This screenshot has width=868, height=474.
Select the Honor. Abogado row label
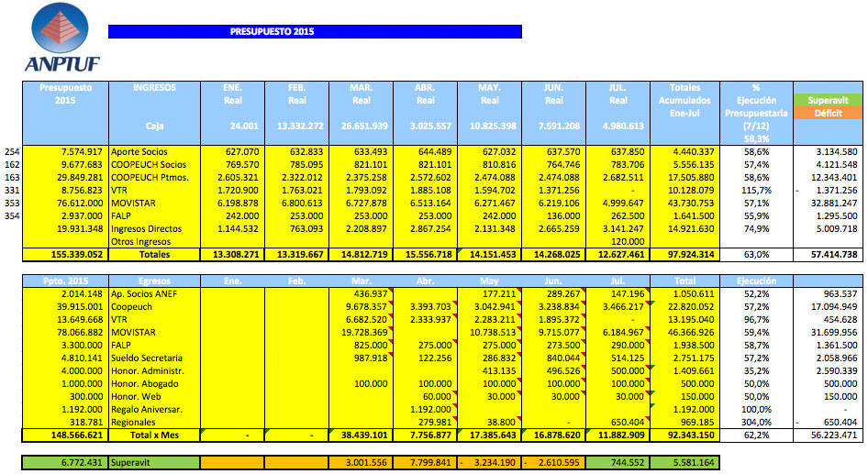coord(147,382)
